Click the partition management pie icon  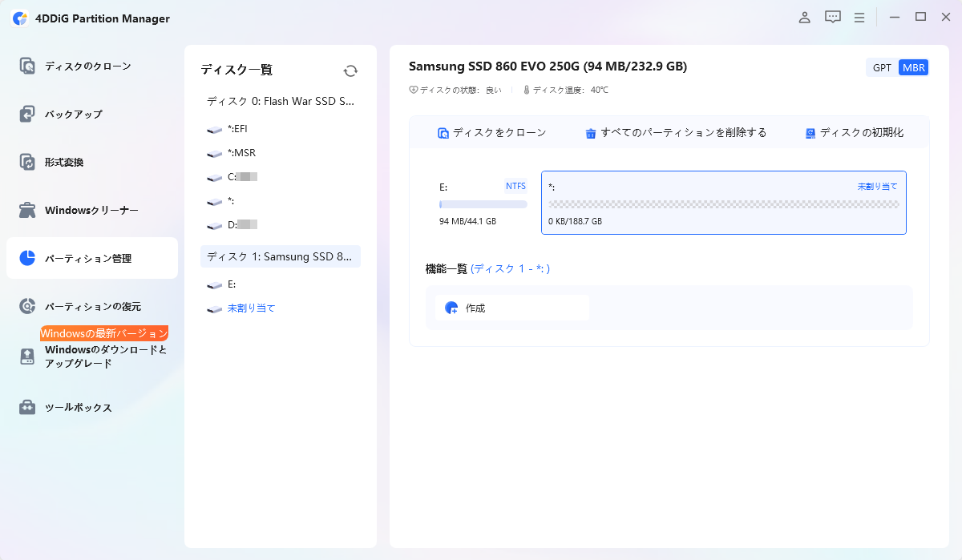[28, 258]
